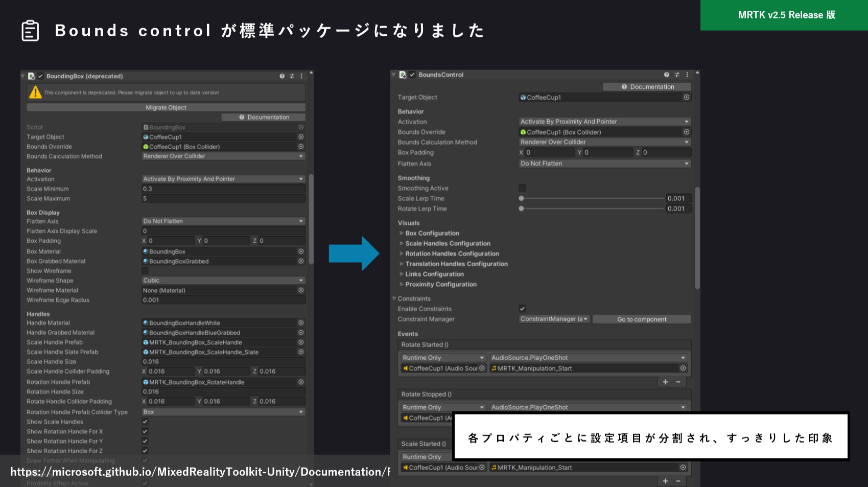Image resolution: width=868 pixels, height=487 pixels.
Task: Click the BoundingBox script icon in header
Action: pyautogui.click(x=31, y=76)
